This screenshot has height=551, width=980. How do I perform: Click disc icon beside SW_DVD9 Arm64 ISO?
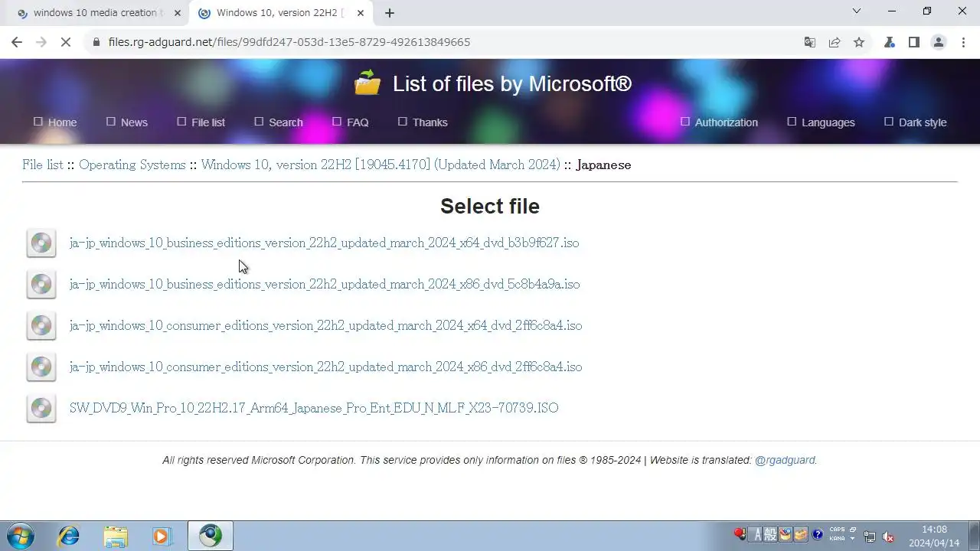41,409
